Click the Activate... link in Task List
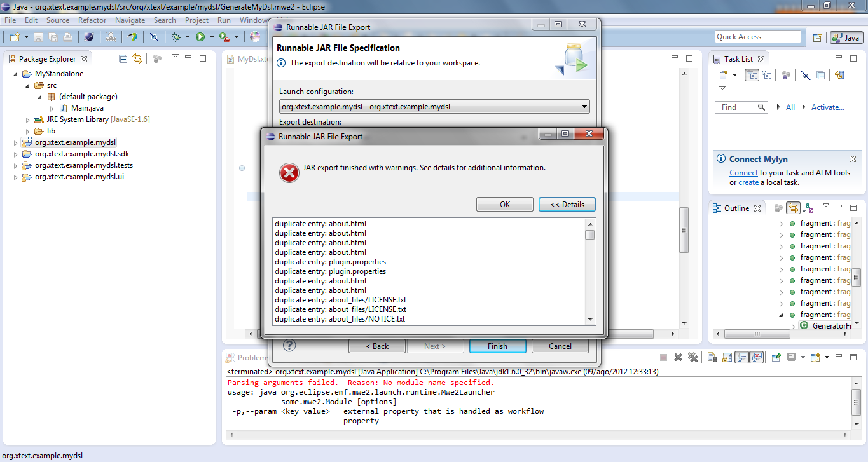868x462 pixels. tap(828, 107)
